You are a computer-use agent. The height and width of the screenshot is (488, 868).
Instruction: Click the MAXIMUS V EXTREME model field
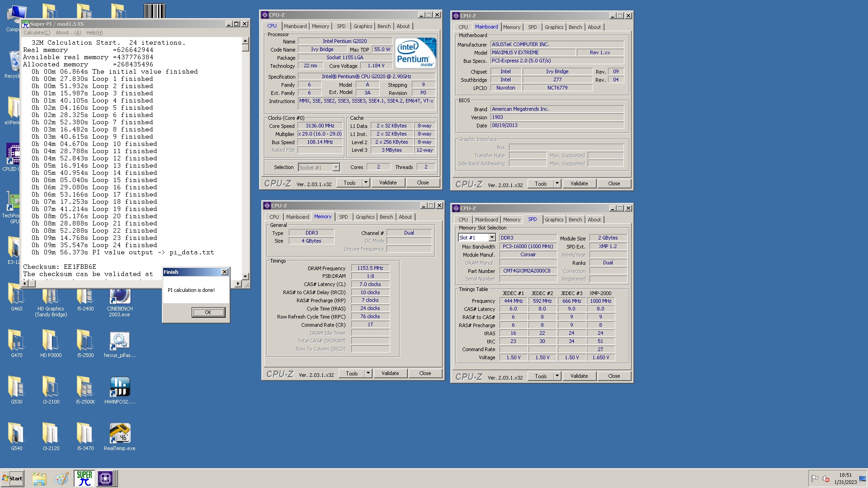(533, 52)
